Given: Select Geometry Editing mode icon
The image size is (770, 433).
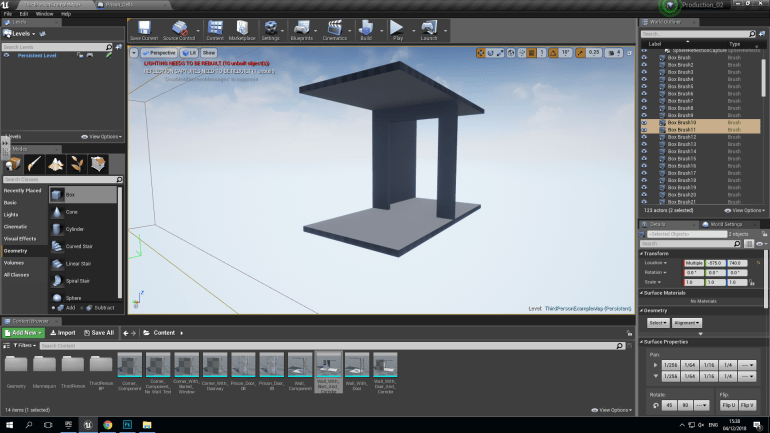Looking at the screenshot, I should point(98,164).
